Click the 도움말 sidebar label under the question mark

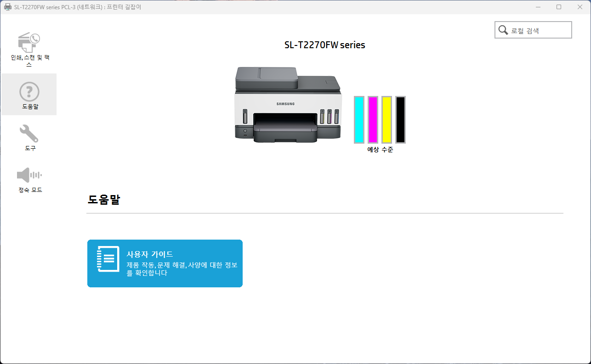(x=30, y=106)
